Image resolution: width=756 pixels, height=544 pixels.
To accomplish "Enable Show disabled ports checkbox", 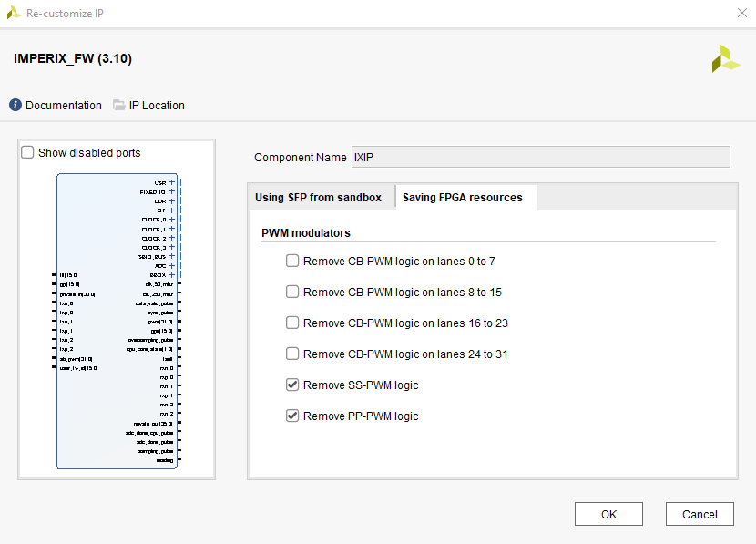I will click(x=27, y=152).
